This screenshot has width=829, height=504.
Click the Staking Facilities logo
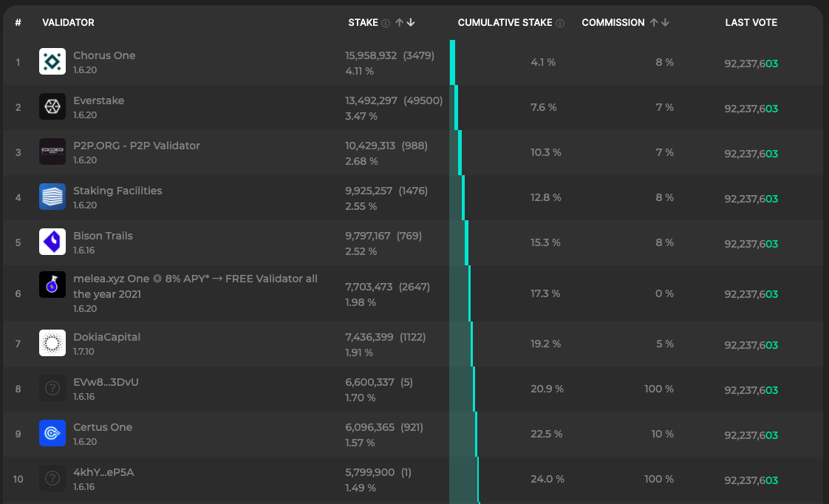52,197
